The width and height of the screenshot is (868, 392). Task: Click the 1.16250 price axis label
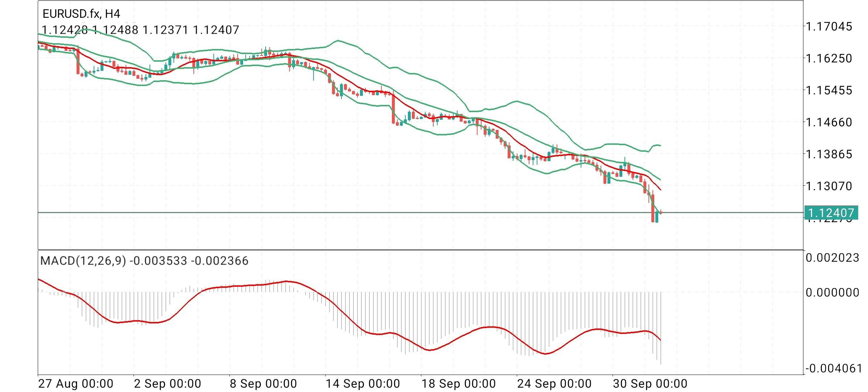(x=829, y=58)
